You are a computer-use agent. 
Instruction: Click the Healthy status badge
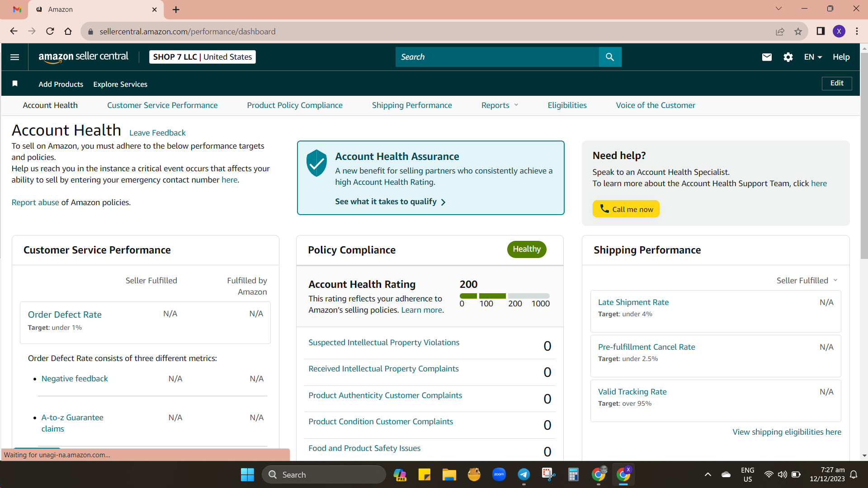coord(527,249)
